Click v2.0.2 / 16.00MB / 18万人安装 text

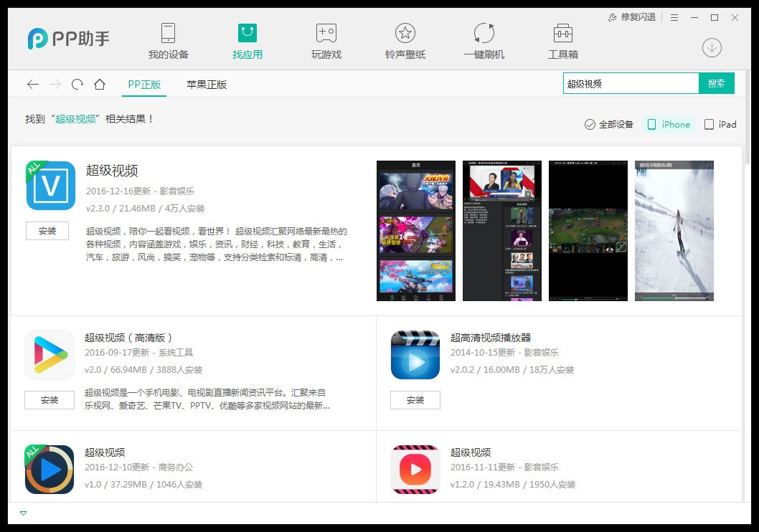click(512, 369)
